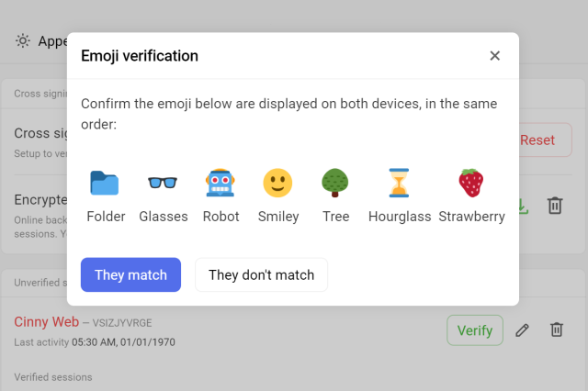The image size is (588, 391).
Task: Click Reset cross signing button
Action: 540,140
